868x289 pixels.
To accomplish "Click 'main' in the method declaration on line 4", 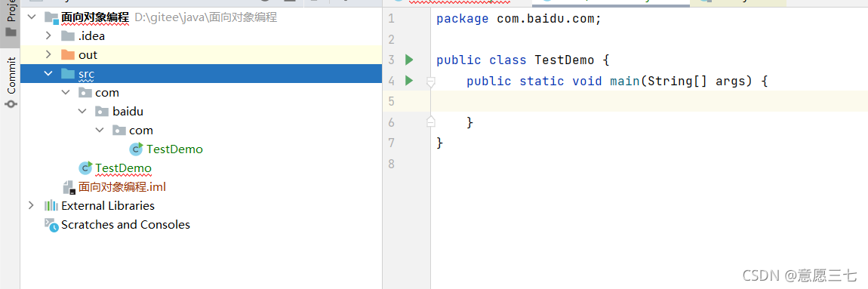I will click(x=625, y=81).
